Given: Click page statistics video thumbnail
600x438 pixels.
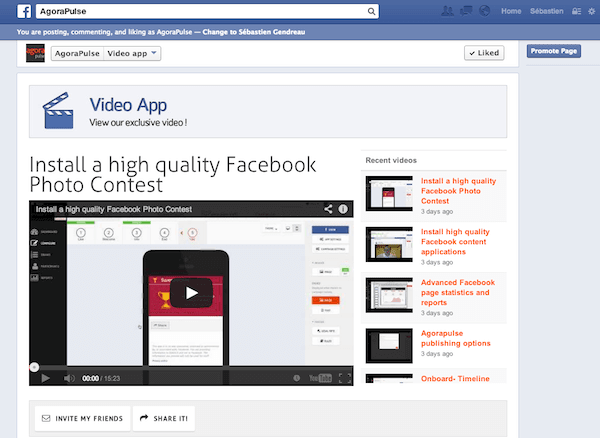Looking at the screenshot, I should tap(389, 295).
